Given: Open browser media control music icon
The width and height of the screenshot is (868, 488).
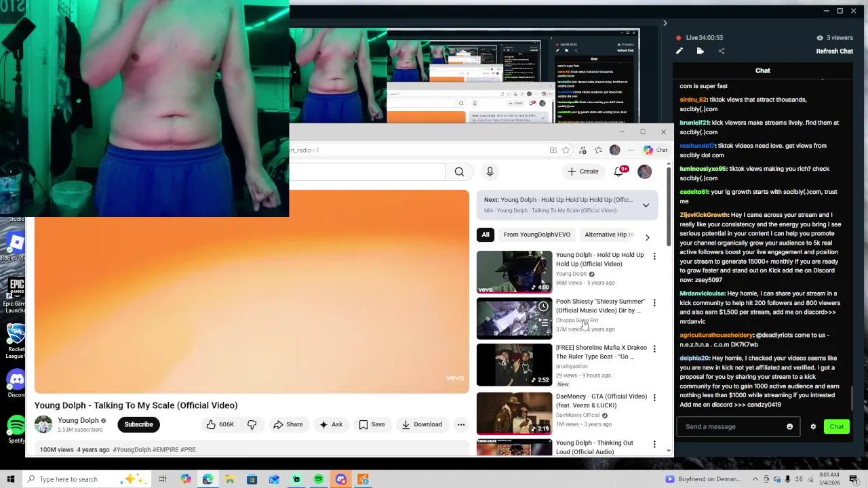Looking at the screenshot, I should coord(583,150).
